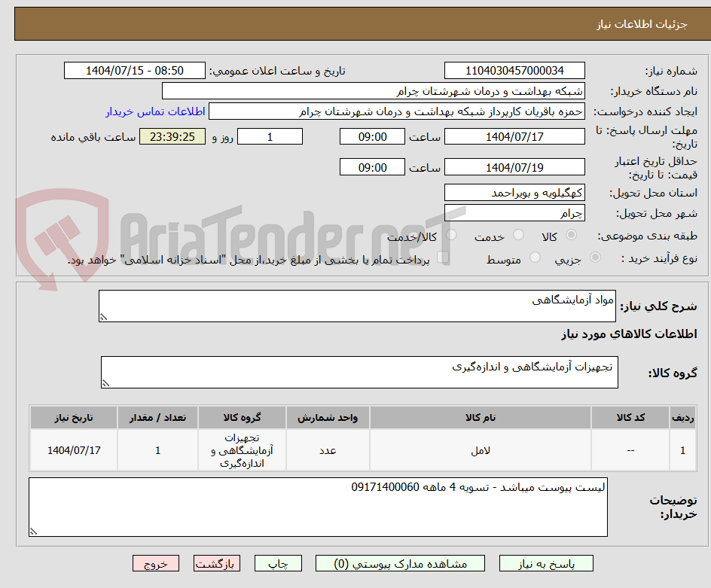This screenshot has height=588, width=711.
Task: Click the شماره نیاز number field
Action: pos(516,69)
